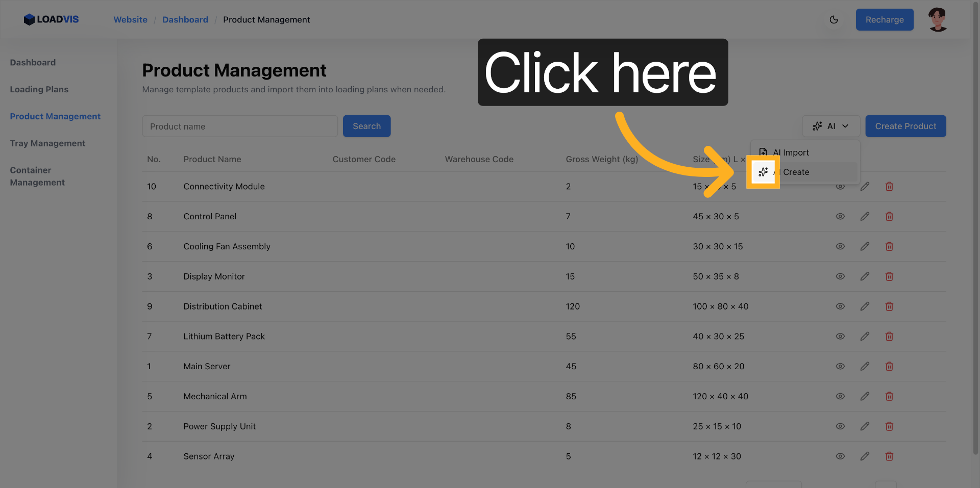
Task: Delete the Display Monitor row
Action: coord(889,276)
